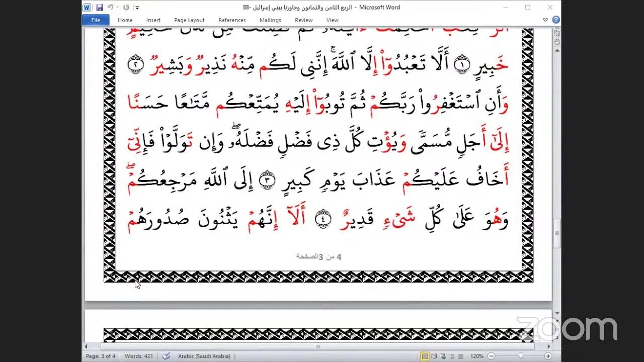Click the horizontal scrollbar right arrow

click(548, 346)
